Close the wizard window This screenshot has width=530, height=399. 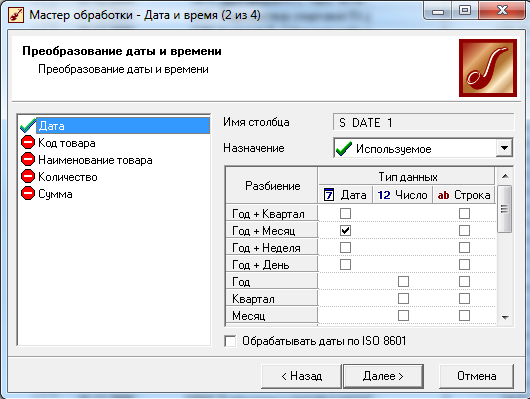(502, 11)
